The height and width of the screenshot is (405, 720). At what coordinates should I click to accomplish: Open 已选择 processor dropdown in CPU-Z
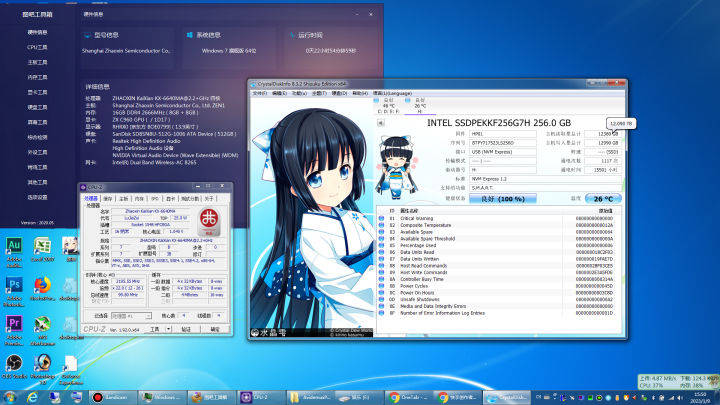pyautogui.click(x=131, y=316)
